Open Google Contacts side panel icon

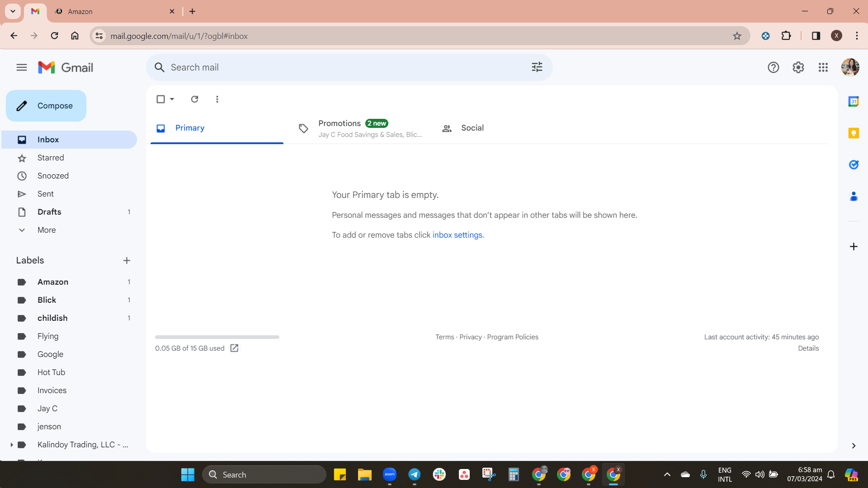pyautogui.click(x=854, y=197)
